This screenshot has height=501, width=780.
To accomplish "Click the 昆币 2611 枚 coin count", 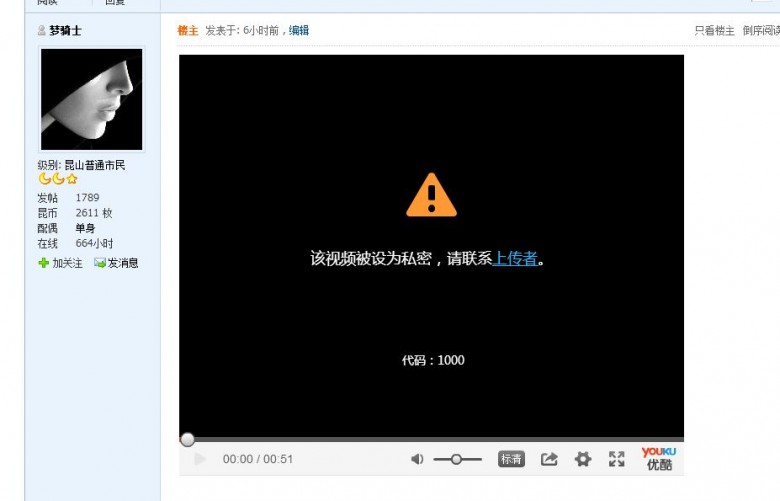I will (x=75, y=213).
